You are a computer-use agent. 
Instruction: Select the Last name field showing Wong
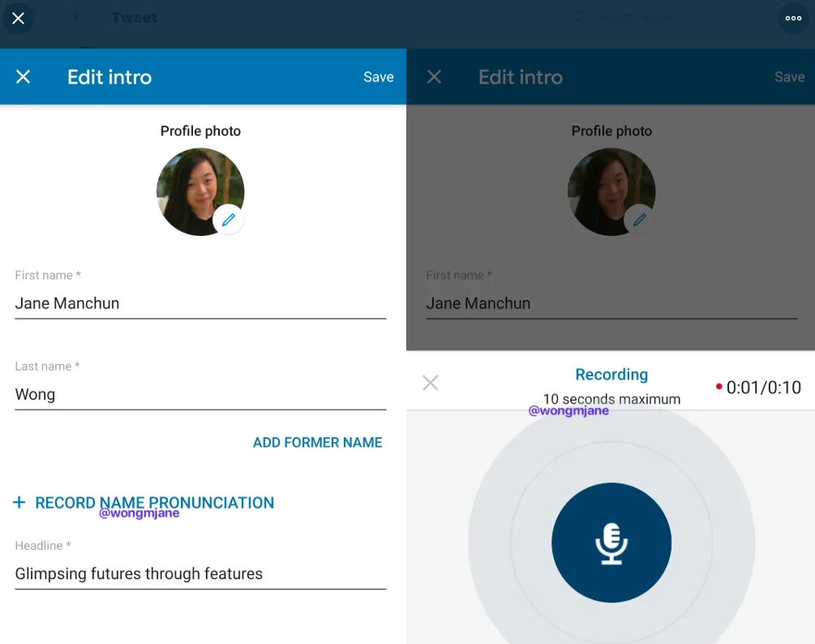199,394
